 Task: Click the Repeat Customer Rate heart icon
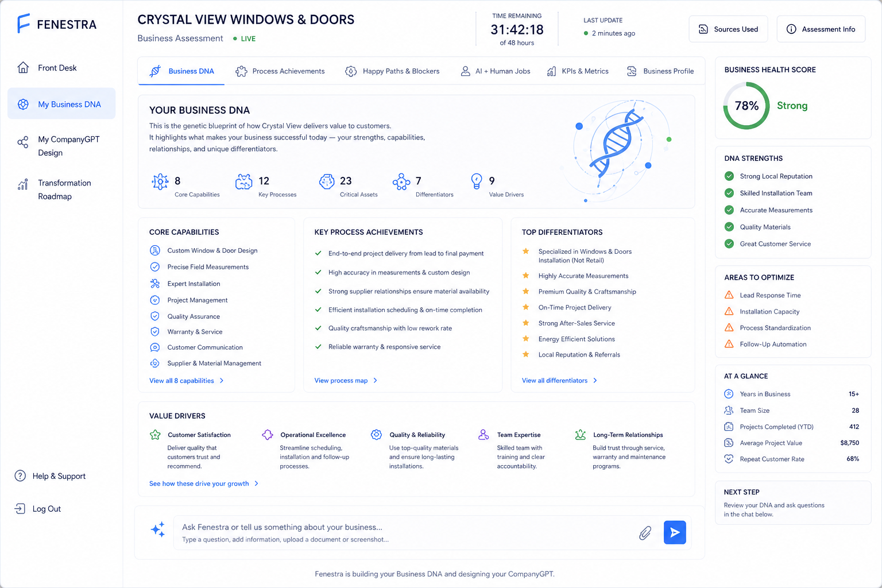point(729,459)
